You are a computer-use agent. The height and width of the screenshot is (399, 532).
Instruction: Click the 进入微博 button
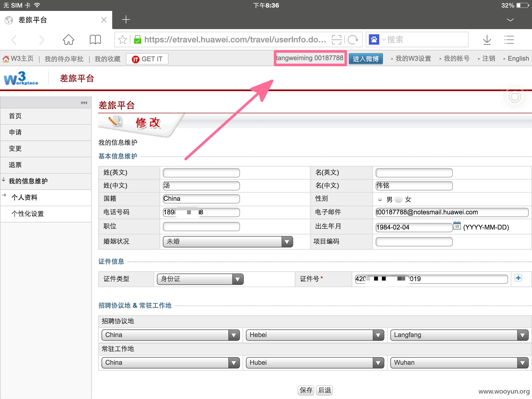[x=366, y=59]
